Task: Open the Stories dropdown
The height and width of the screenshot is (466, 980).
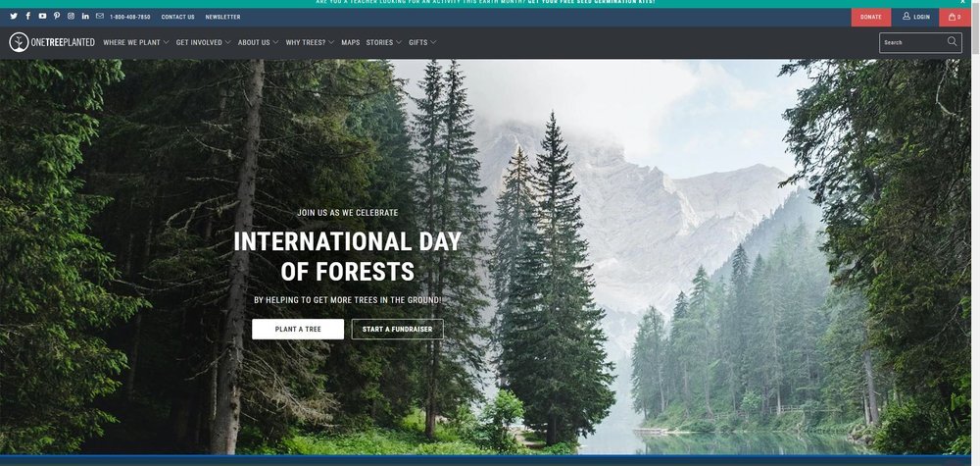Action: tap(384, 42)
